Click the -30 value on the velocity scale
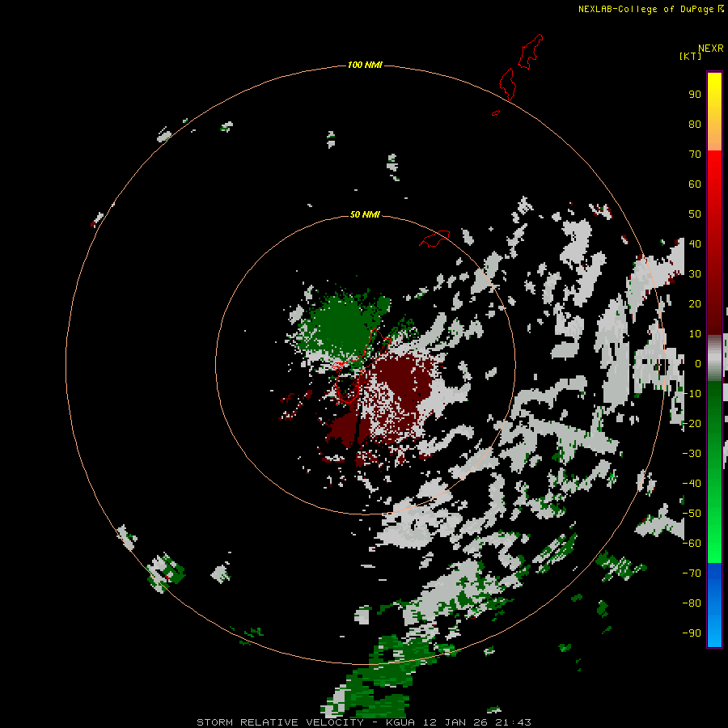Screen dimensions: 728x728 pyautogui.click(x=692, y=453)
